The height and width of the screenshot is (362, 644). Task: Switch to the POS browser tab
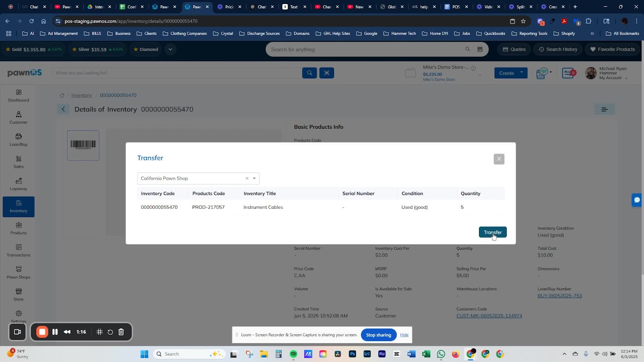click(x=456, y=7)
